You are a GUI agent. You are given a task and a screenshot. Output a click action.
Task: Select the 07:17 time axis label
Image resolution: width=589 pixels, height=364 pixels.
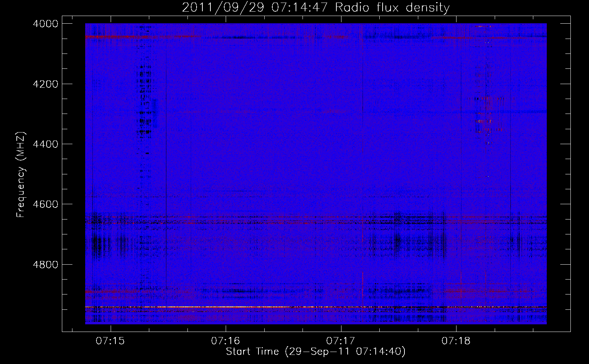click(341, 341)
